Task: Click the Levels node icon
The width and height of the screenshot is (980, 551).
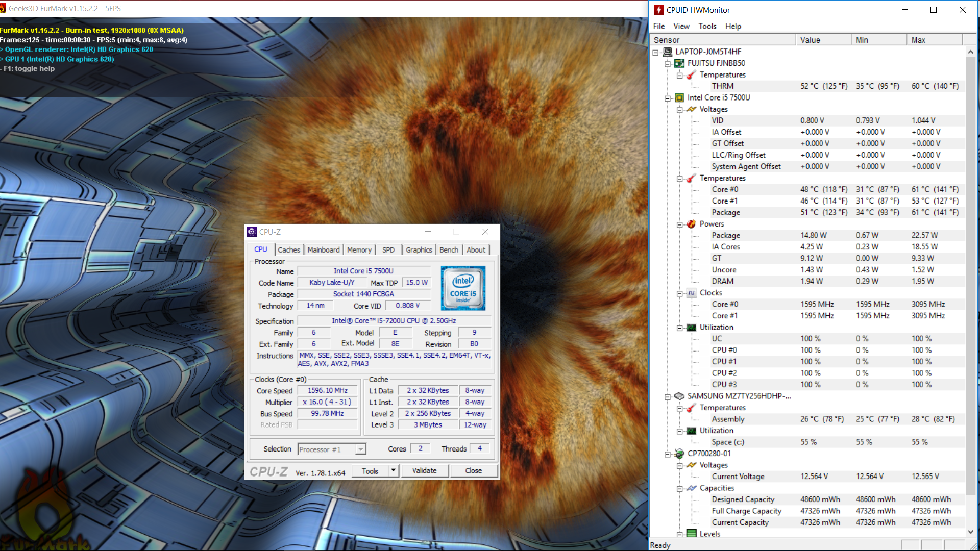Action: [x=692, y=534]
